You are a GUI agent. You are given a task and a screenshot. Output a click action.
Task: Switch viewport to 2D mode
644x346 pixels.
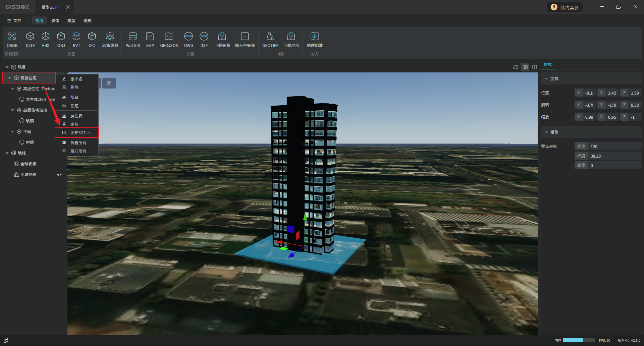click(x=516, y=67)
